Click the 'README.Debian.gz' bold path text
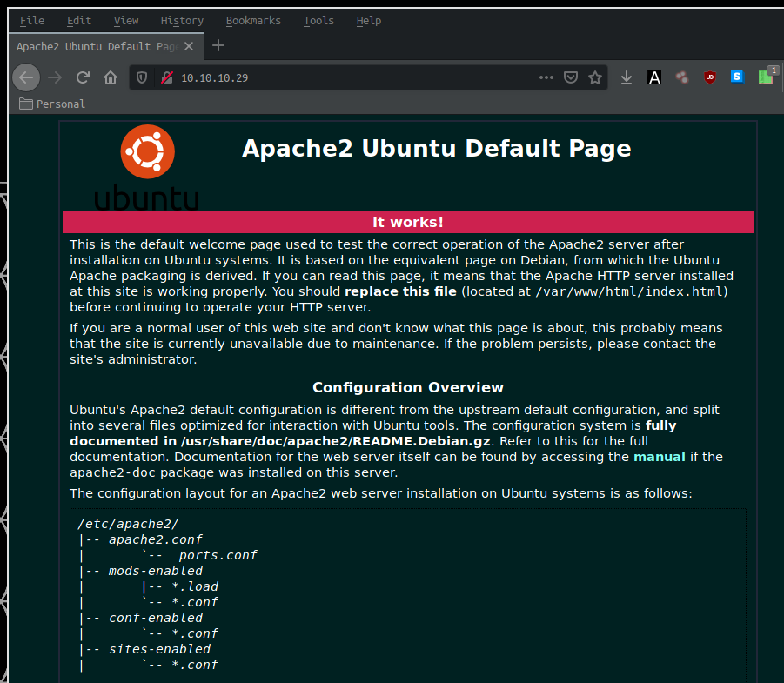 (x=421, y=441)
